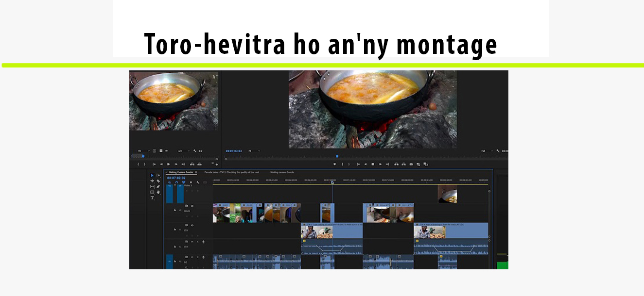This screenshot has width=644, height=296.
Task: Enable voice-over record on ITW audio track
Action: point(203,242)
